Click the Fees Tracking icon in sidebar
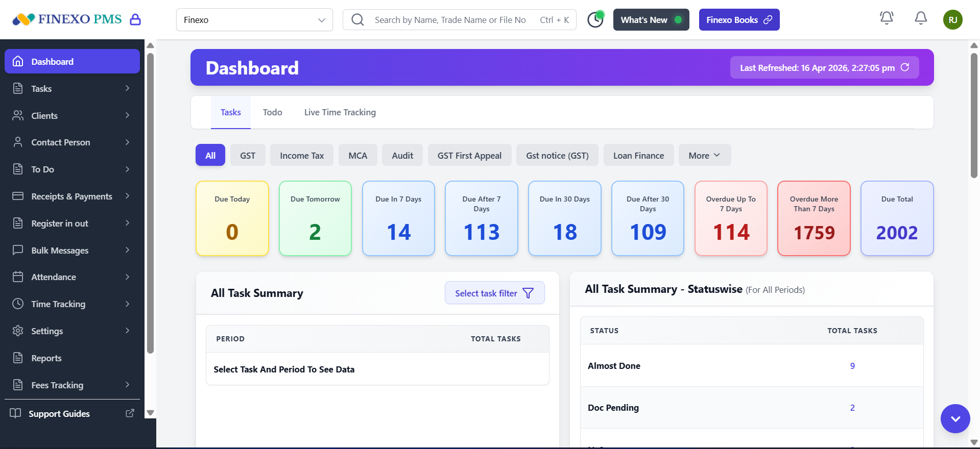Image resolution: width=980 pixels, height=449 pixels. coord(18,385)
